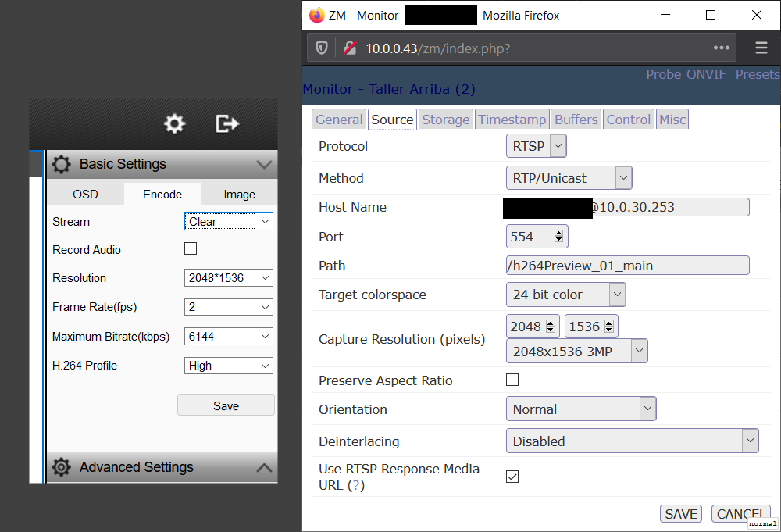Open Target colorspace dropdown
This screenshot has height=532, width=781.
click(x=565, y=295)
